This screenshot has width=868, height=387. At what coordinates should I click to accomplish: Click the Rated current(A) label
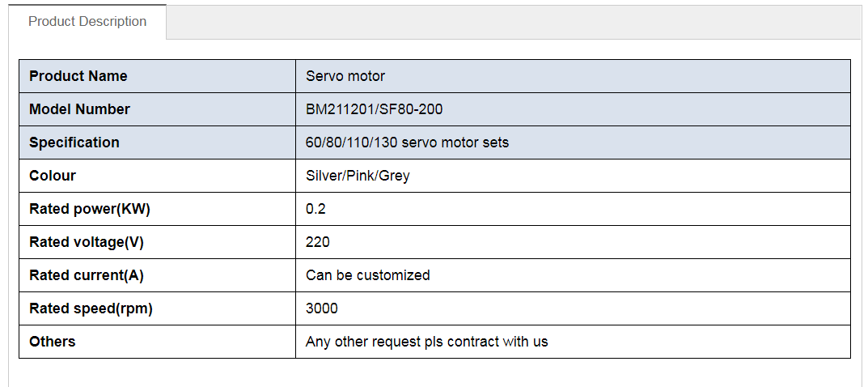(87, 275)
